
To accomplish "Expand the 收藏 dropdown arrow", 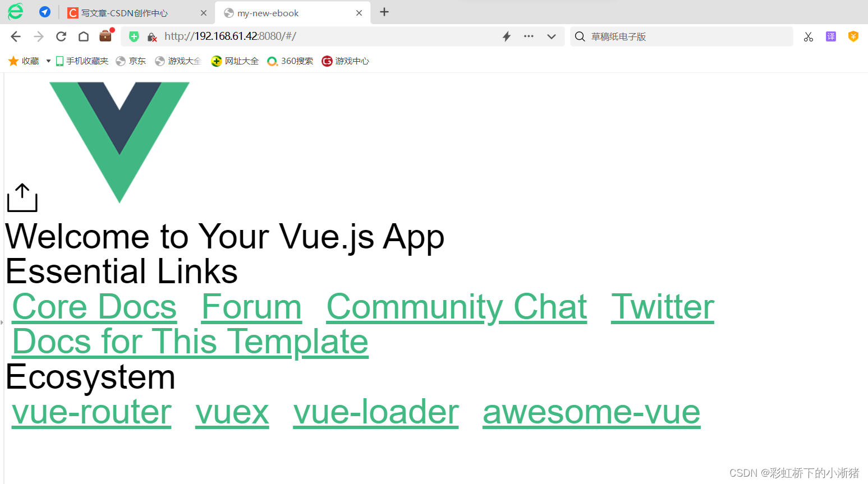I will pyautogui.click(x=48, y=61).
